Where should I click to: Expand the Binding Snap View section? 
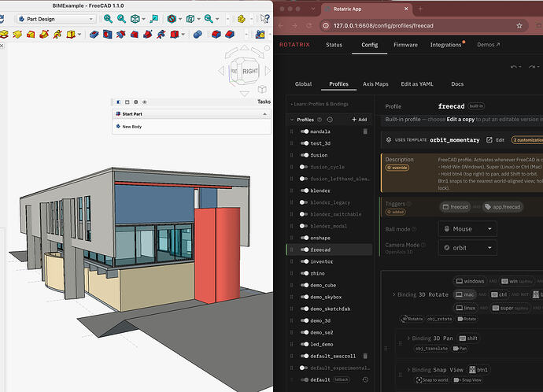pos(408,369)
